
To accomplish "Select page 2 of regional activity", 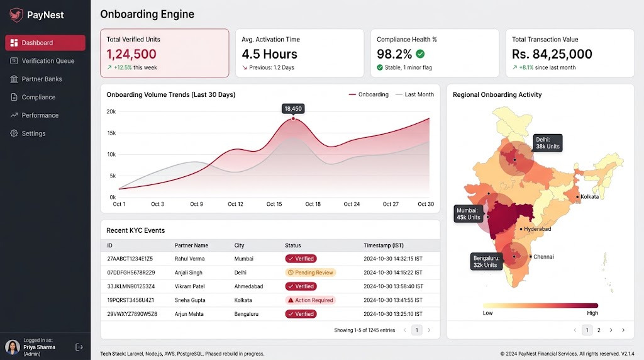I will (x=599, y=330).
